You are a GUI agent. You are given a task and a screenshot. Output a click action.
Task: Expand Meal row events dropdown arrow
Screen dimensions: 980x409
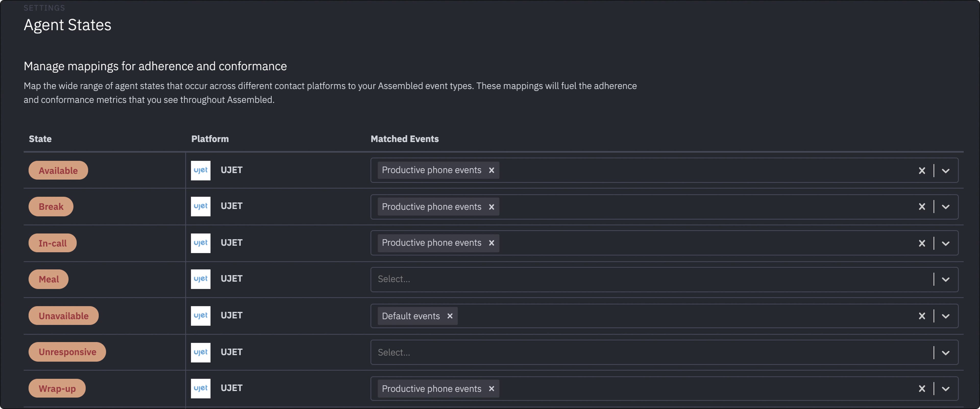point(945,279)
